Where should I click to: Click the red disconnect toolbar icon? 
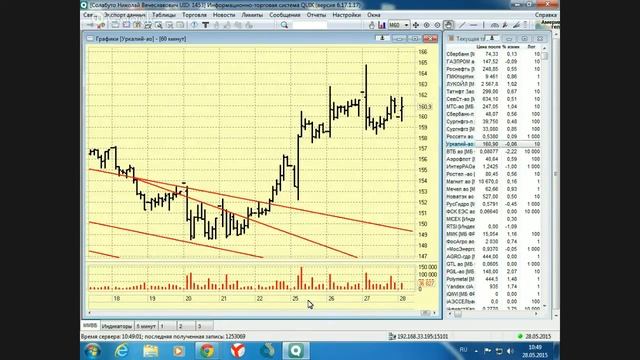(x=101, y=25)
